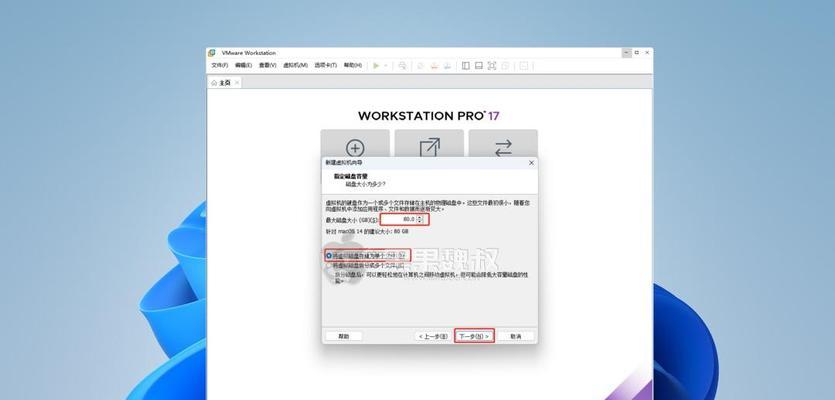Click the open virtual machine tile icon
This screenshot has height=400, width=835.
click(x=429, y=148)
